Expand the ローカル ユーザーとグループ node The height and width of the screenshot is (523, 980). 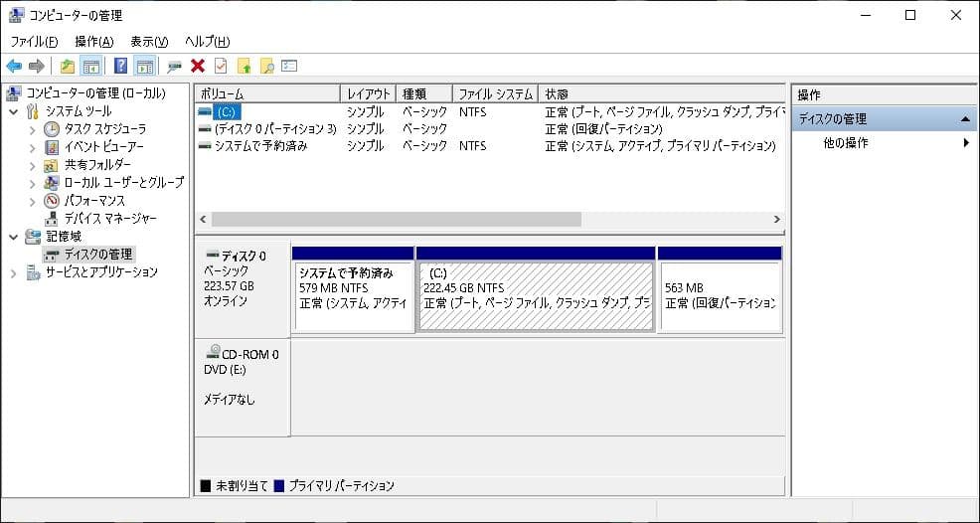(x=33, y=183)
